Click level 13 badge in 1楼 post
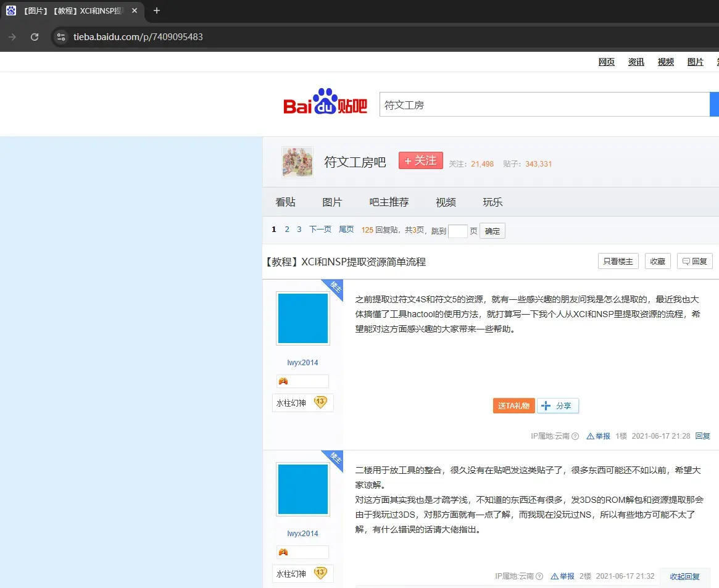 (x=320, y=402)
